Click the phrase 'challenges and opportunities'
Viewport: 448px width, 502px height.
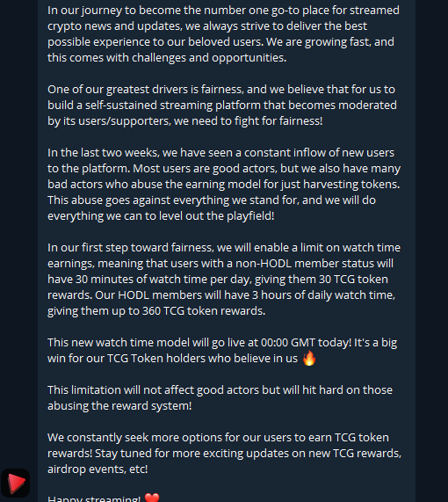point(209,58)
